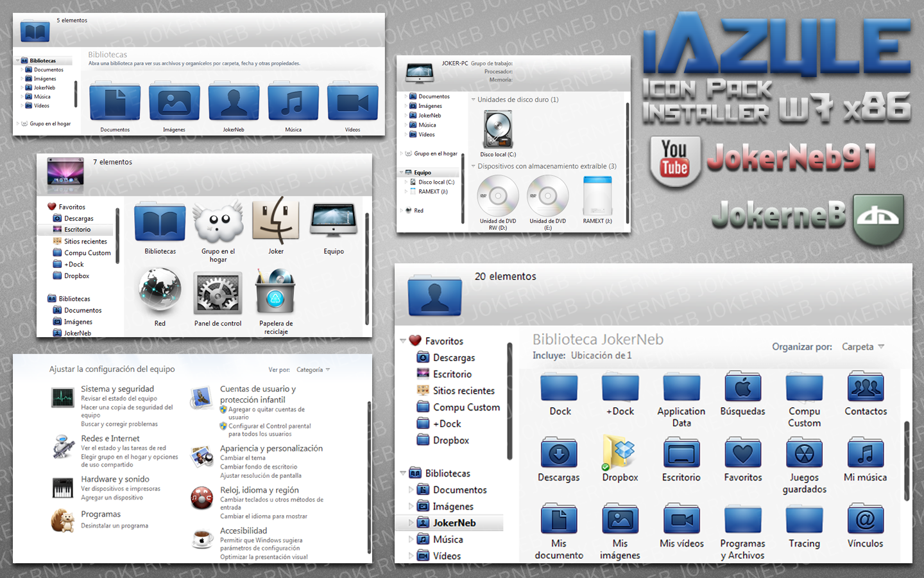Viewport: 924px width, 578px height.
Task: Open large Imágenes library folder in 5 elementos window
Action: click(x=174, y=101)
